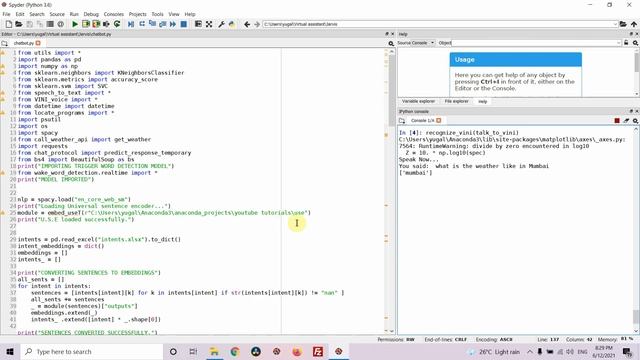
Task: Close the Console 1/A tab
Action: coord(439,120)
